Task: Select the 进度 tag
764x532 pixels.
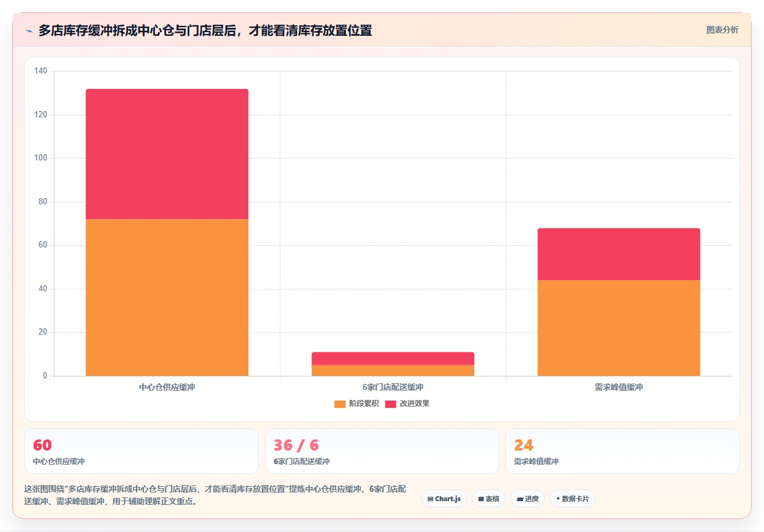Action: click(x=527, y=499)
